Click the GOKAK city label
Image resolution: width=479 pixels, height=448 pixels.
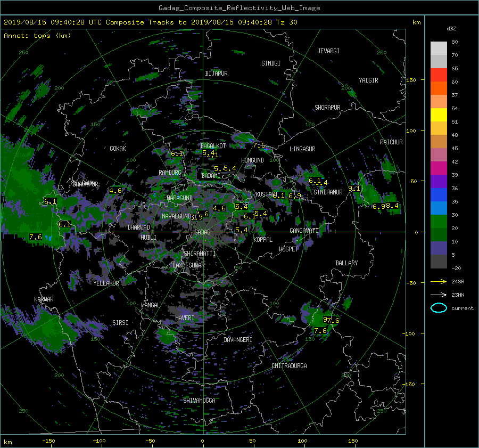(118, 149)
